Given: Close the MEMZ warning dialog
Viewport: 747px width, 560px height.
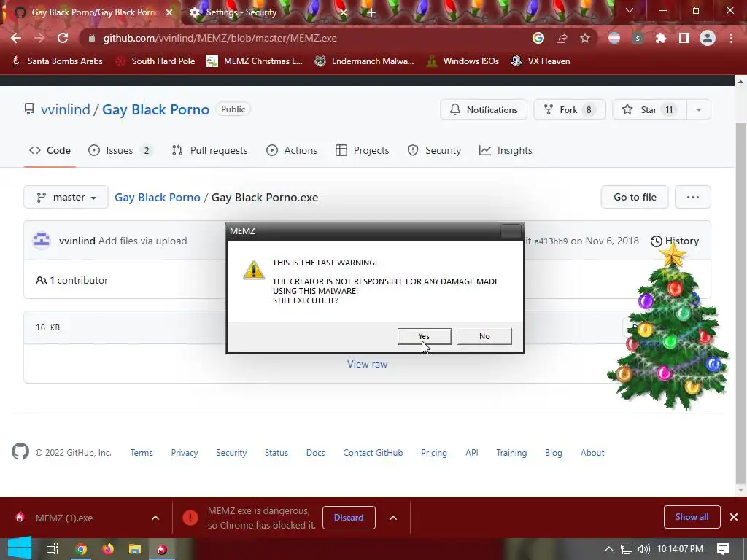Looking at the screenshot, I should [x=511, y=231].
